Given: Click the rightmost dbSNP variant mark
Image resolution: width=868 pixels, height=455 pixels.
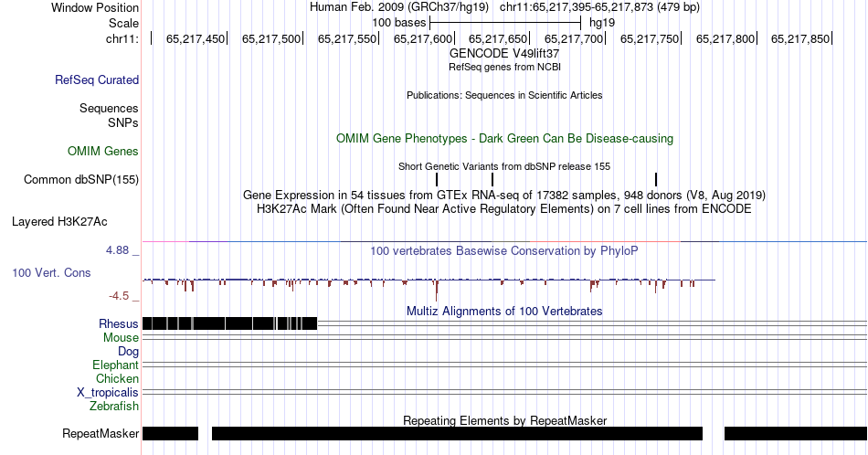Looking at the screenshot, I should point(656,179).
